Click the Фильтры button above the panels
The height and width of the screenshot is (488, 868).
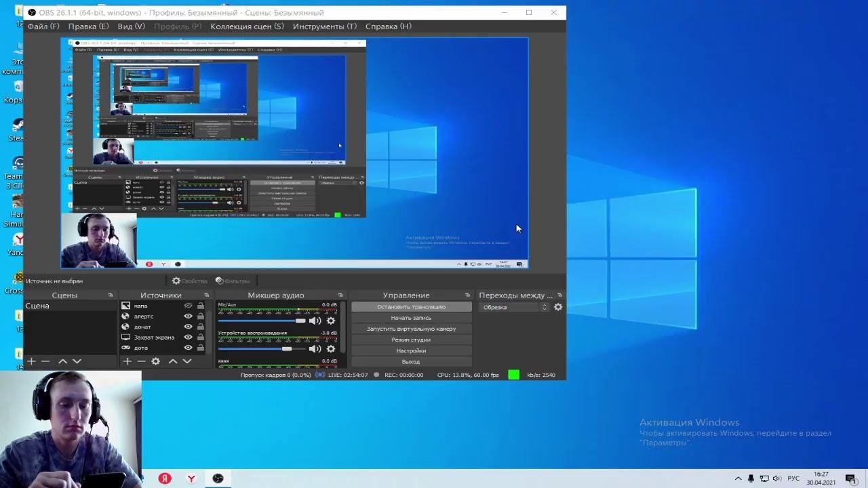(233, 281)
